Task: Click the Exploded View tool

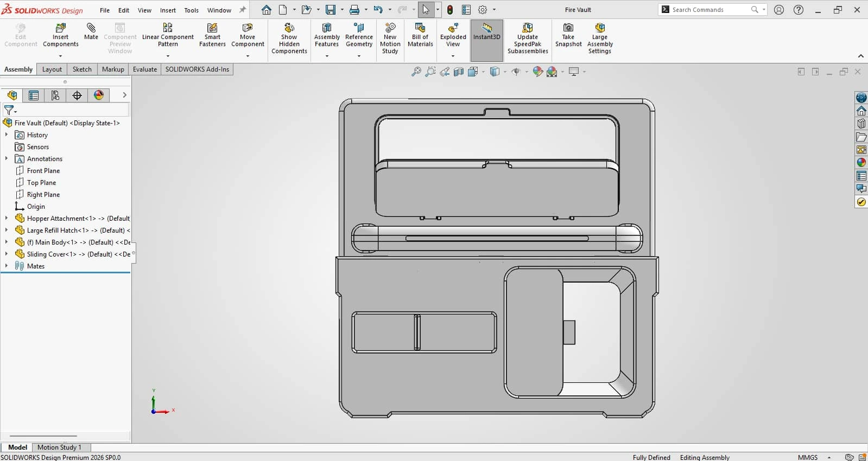Action: pyautogui.click(x=453, y=35)
